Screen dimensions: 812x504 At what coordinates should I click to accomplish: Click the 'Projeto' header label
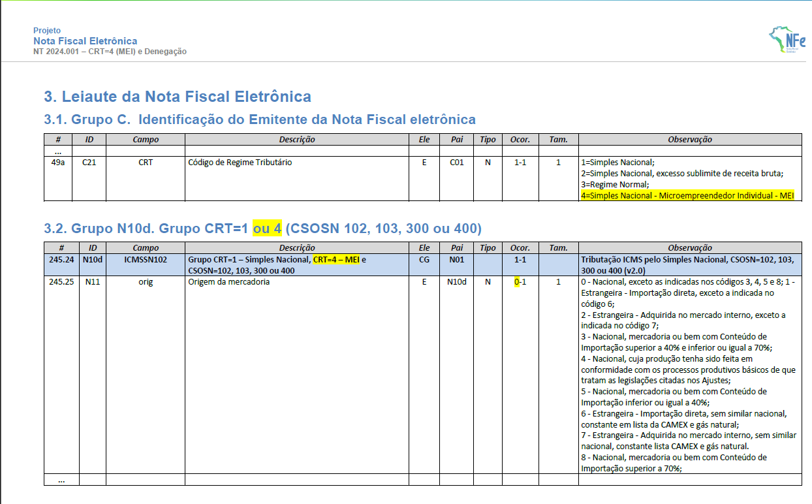[x=47, y=31]
